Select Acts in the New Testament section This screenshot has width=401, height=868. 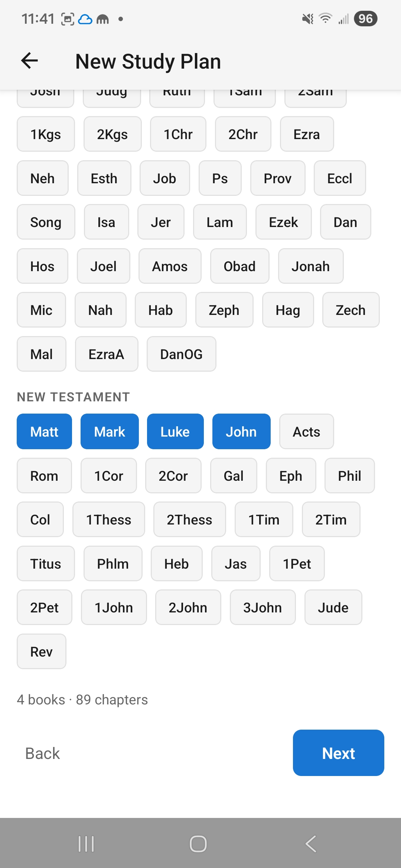point(306,431)
